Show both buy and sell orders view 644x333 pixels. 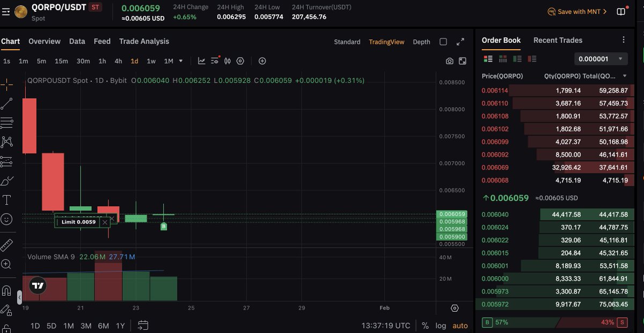488,58
